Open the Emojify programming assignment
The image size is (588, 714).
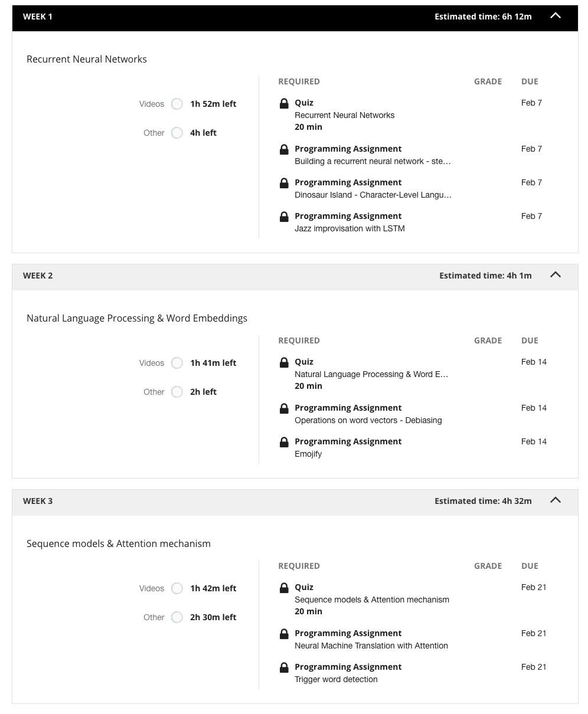pyautogui.click(x=308, y=454)
